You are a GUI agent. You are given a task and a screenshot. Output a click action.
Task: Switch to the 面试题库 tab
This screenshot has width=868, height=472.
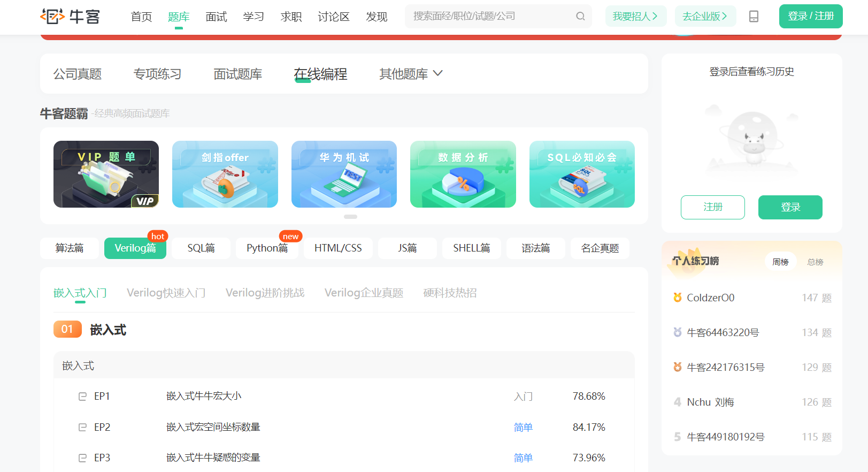[238, 74]
